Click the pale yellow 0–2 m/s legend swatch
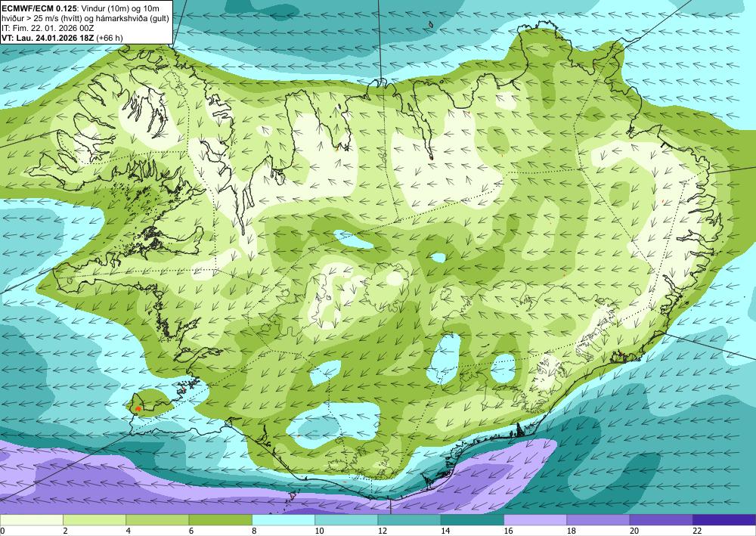The width and height of the screenshot is (756, 536). coord(31,520)
